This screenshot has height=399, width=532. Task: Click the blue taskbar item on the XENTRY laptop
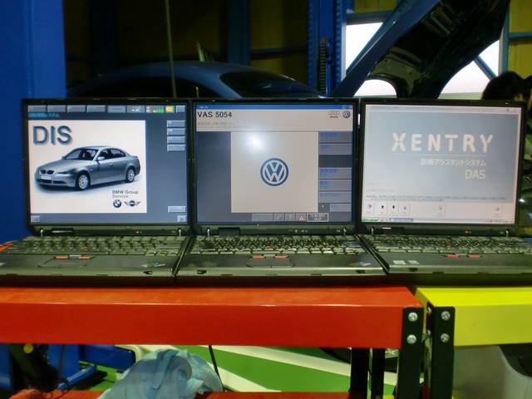[401, 219]
